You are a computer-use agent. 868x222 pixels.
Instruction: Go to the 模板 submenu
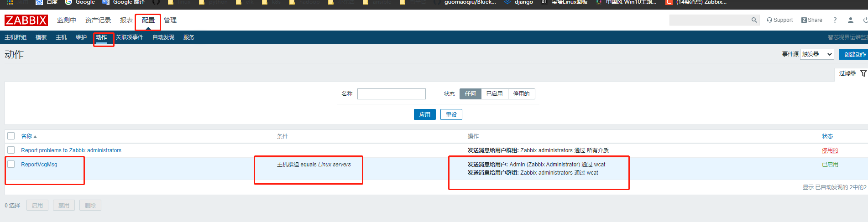click(41, 37)
